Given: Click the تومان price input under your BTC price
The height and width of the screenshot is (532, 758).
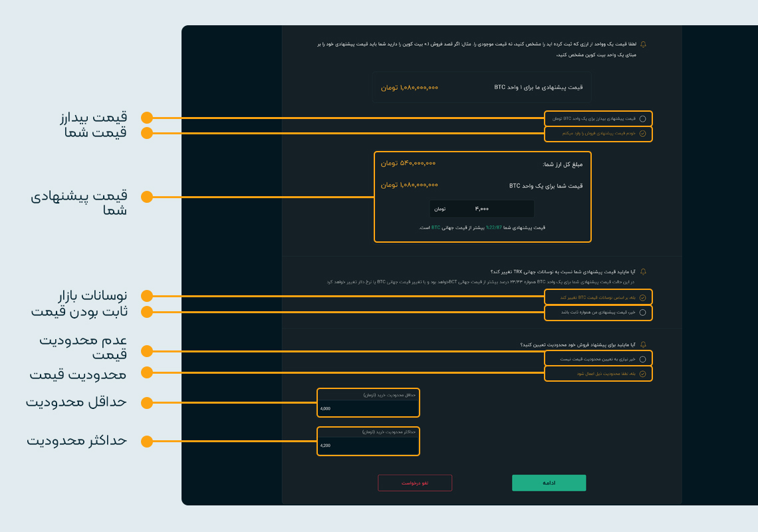Looking at the screenshot, I should coord(481,209).
